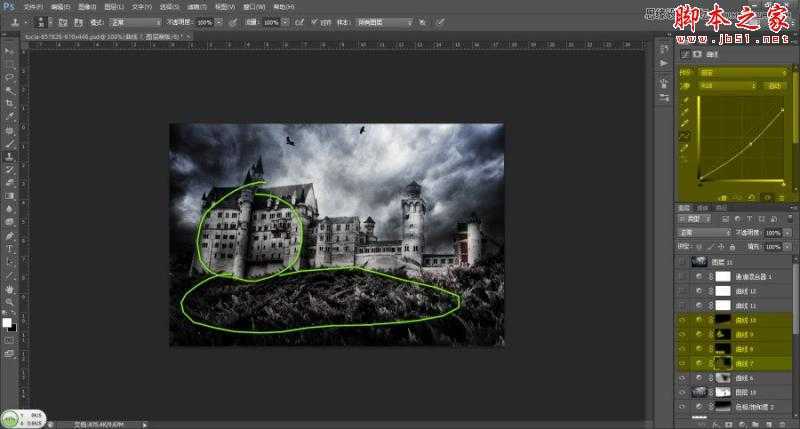This screenshot has width=800, height=429.
Task: Click the background color swatch
Action: (x=13, y=328)
